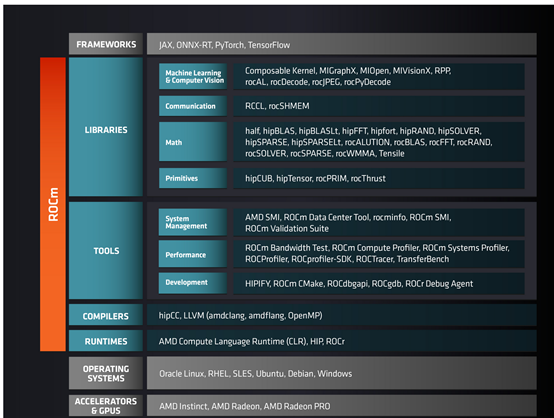554x418 pixels.
Task: Select the hipCUB, hipTensor, rocPRIM row
Action: (x=379, y=178)
